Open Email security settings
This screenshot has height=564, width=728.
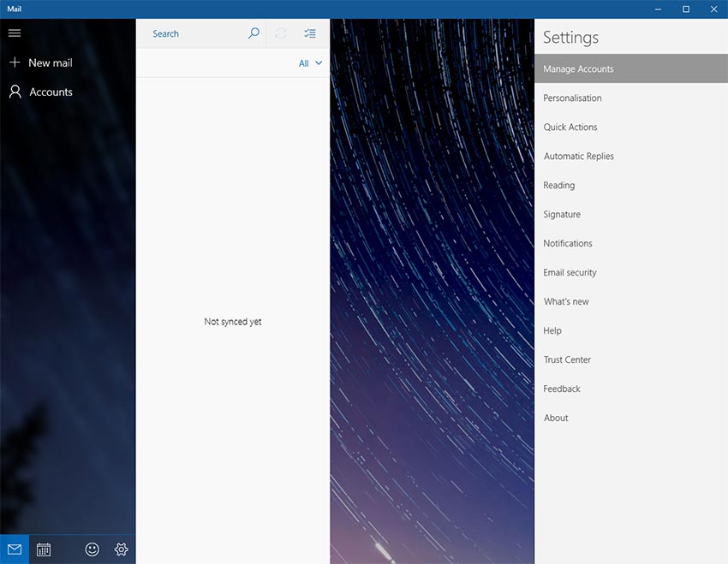click(631, 273)
